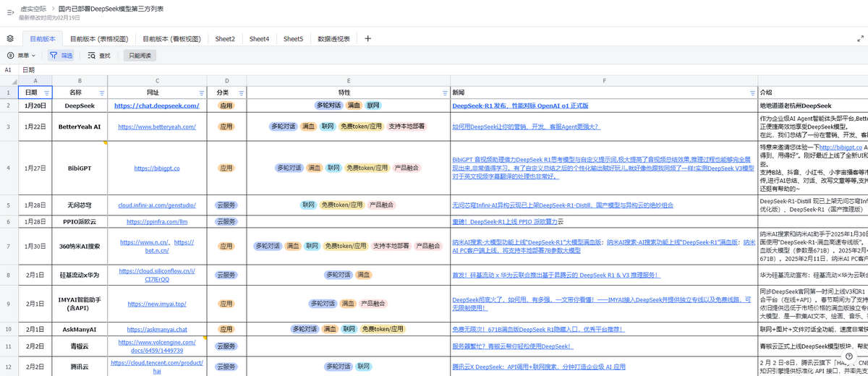Open the 数据透视表 tab

[334, 39]
